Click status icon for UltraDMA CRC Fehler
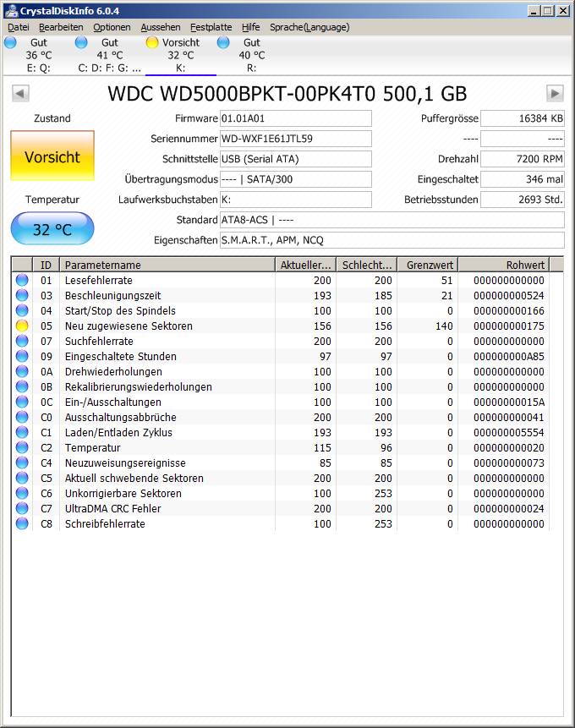 pyautogui.click(x=22, y=508)
